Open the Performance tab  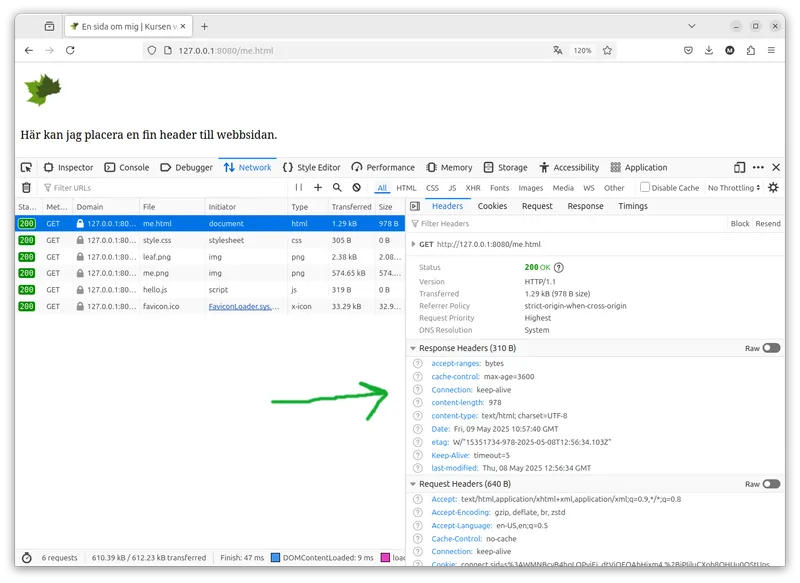point(383,167)
